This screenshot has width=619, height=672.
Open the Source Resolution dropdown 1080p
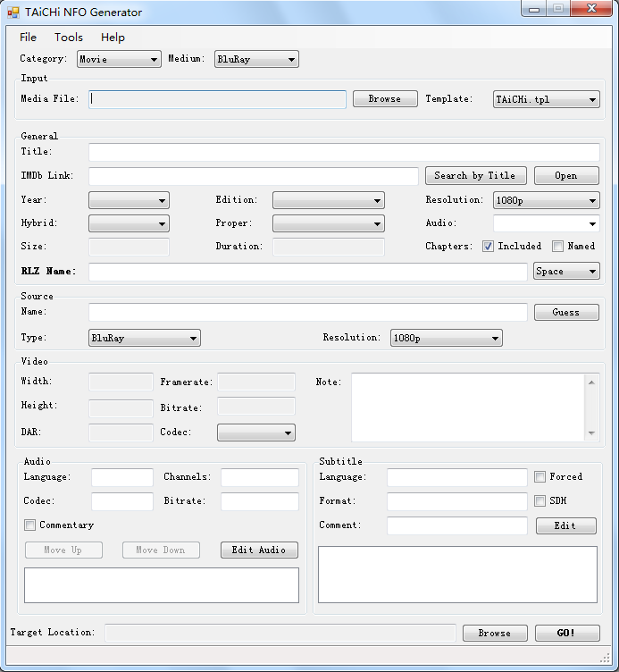click(446, 338)
